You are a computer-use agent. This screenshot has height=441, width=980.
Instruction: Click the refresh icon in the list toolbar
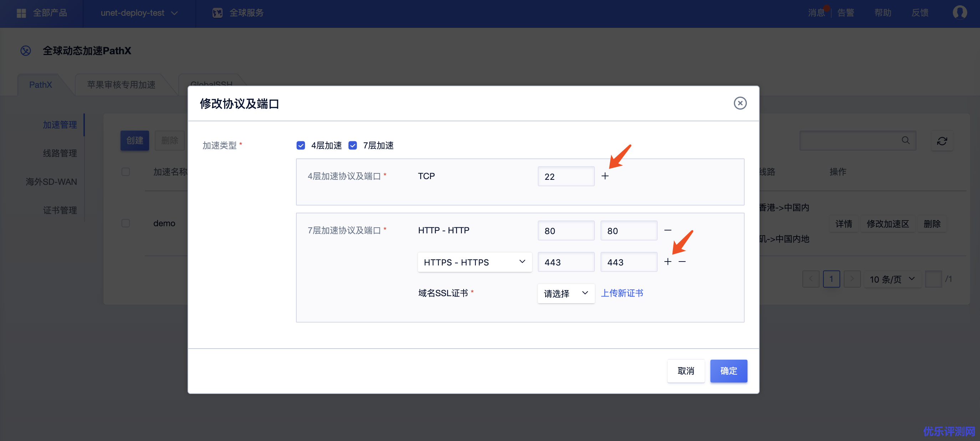click(x=942, y=141)
